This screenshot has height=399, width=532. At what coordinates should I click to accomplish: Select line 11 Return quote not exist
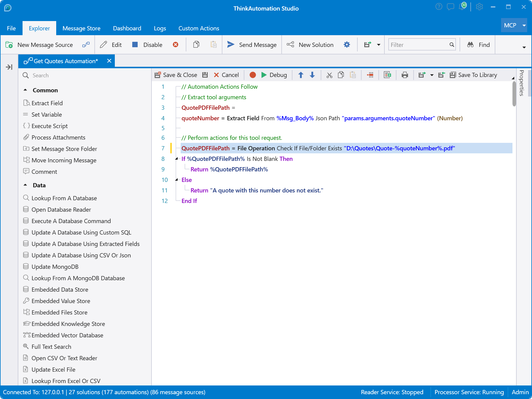pos(257,190)
